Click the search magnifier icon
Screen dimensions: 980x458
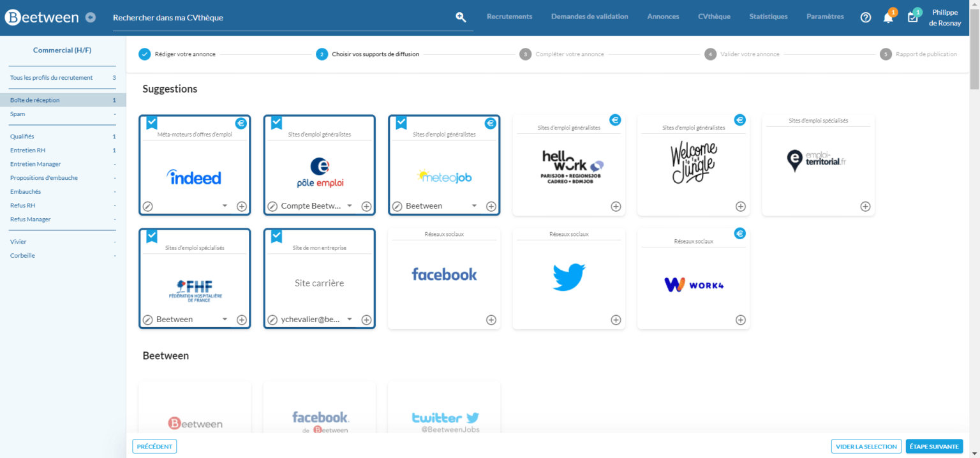[461, 17]
